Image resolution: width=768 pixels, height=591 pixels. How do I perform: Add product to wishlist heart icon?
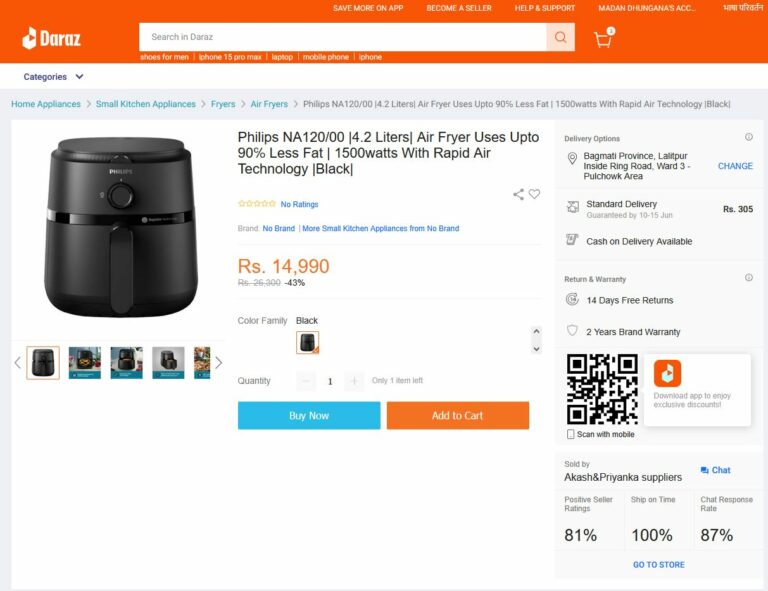click(x=534, y=194)
